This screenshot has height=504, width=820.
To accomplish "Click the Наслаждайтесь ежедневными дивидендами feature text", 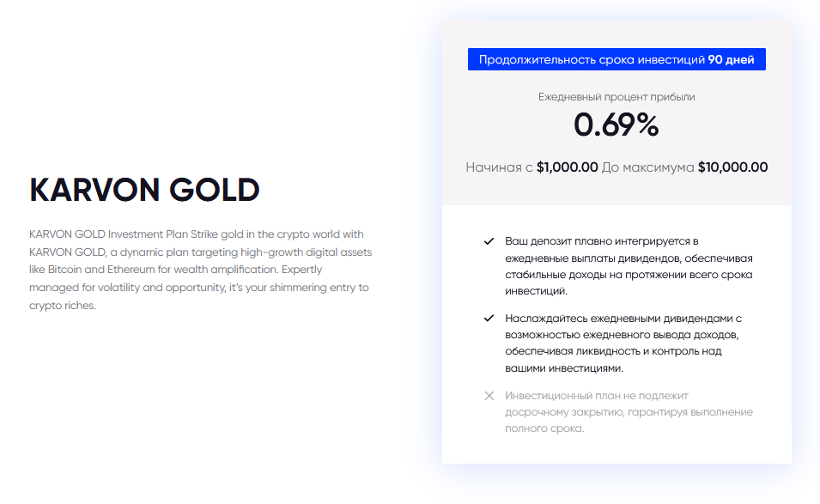I will (623, 343).
